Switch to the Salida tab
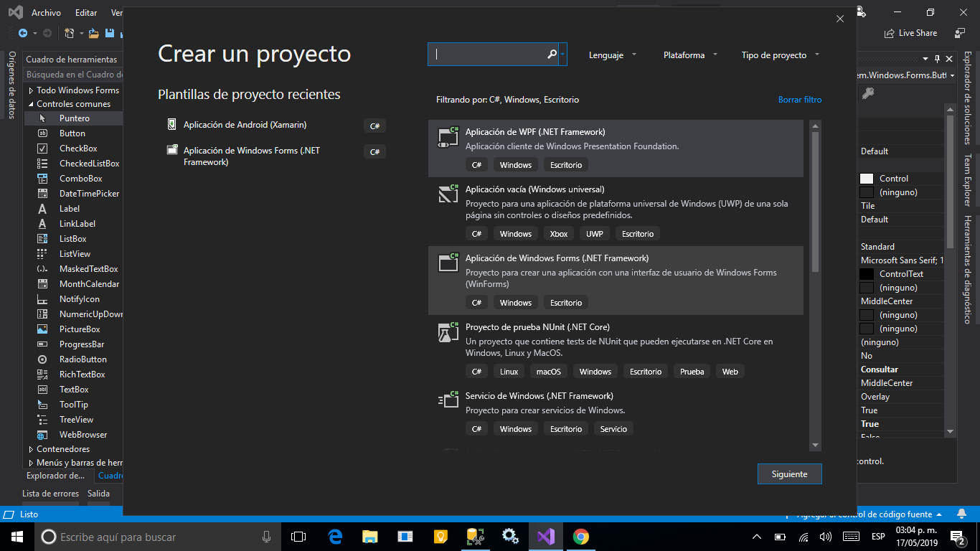 click(x=98, y=493)
